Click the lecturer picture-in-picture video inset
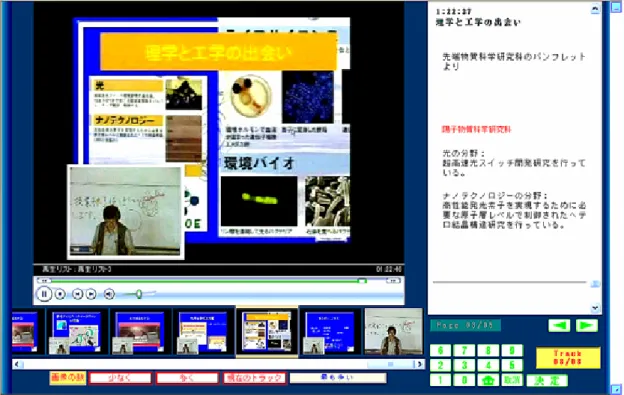Viewport: 624px width, 395px height. [125, 212]
